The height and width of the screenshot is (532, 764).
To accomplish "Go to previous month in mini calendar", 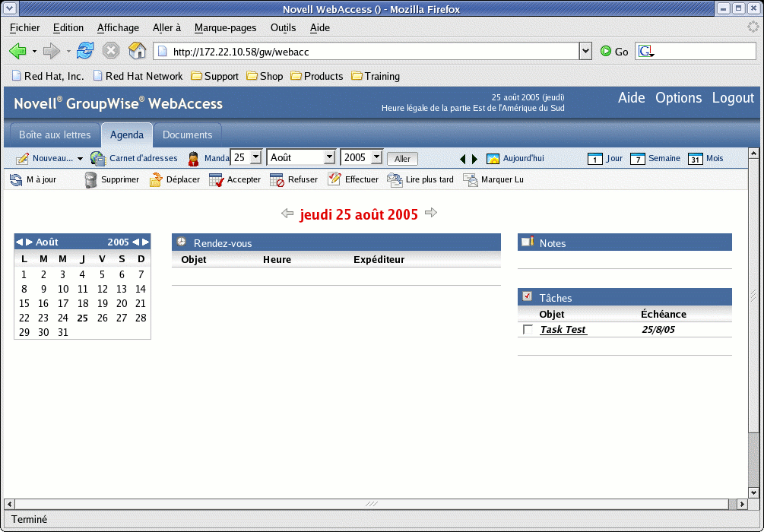I will point(18,242).
